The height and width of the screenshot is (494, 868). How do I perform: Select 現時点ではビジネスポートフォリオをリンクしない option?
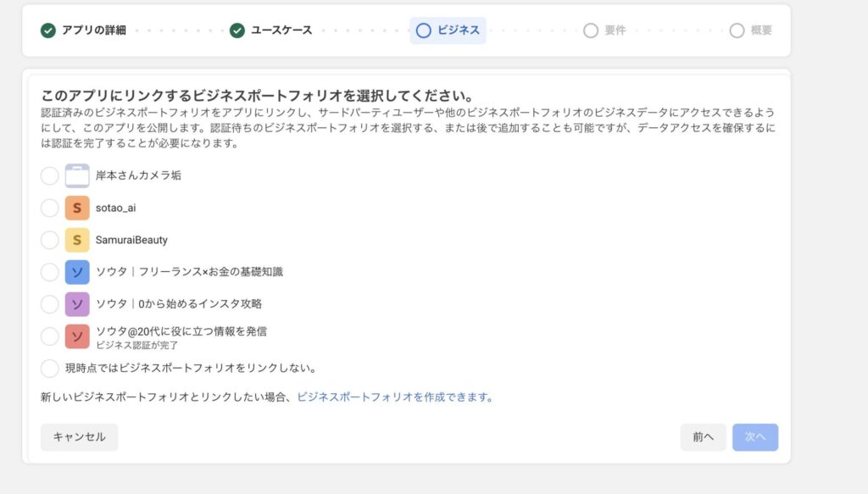tap(50, 369)
